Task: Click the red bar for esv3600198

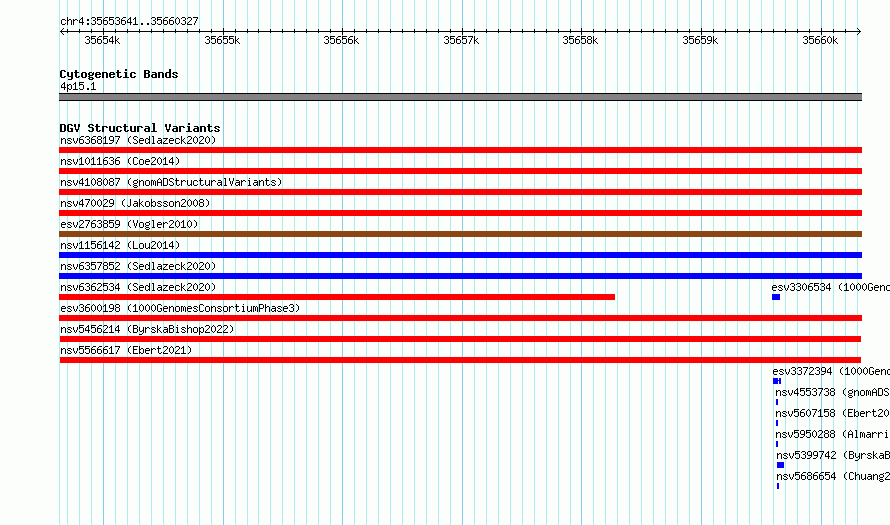Action: click(x=460, y=318)
